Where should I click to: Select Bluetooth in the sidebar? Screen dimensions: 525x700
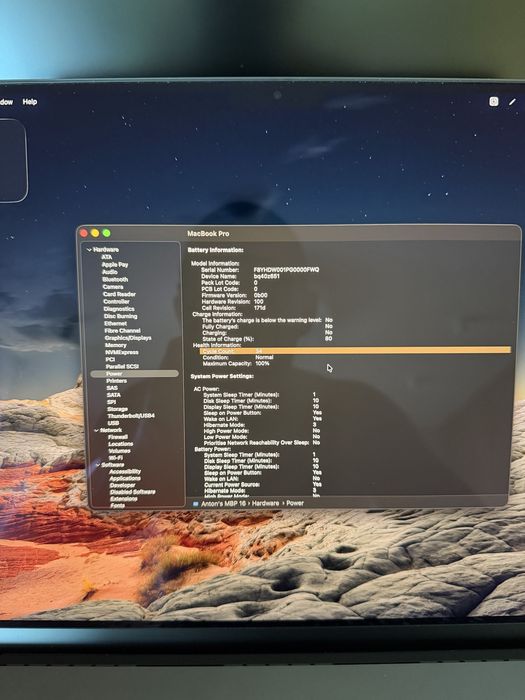point(115,279)
